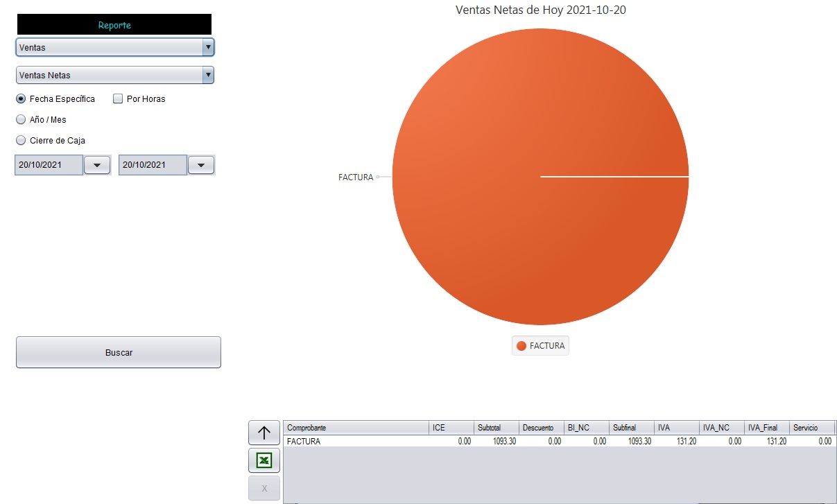
Task: Enable the Por Horas checkbox
Action: click(x=118, y=99)
